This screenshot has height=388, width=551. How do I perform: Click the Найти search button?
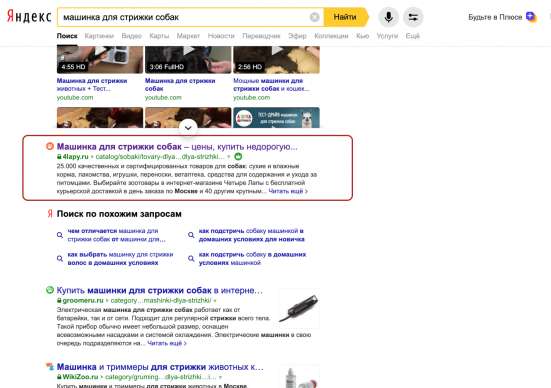[346, 17]
